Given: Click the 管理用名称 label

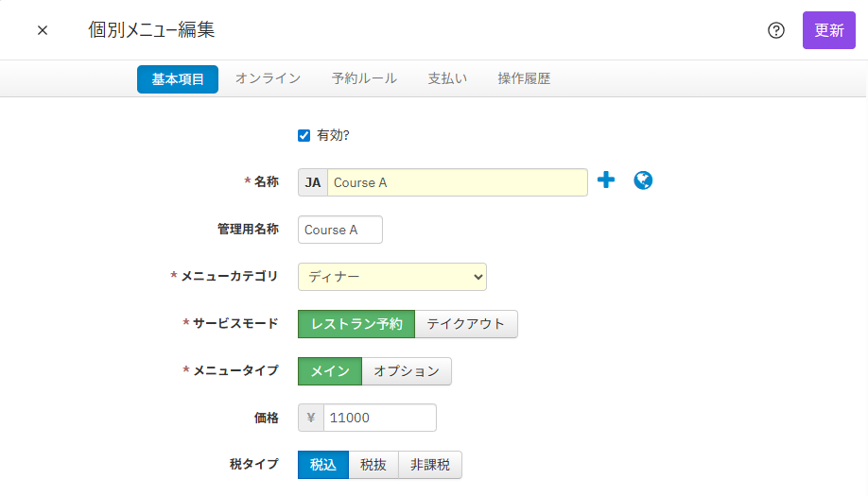Looking at the screenshot, I should (x=248, y=229).
